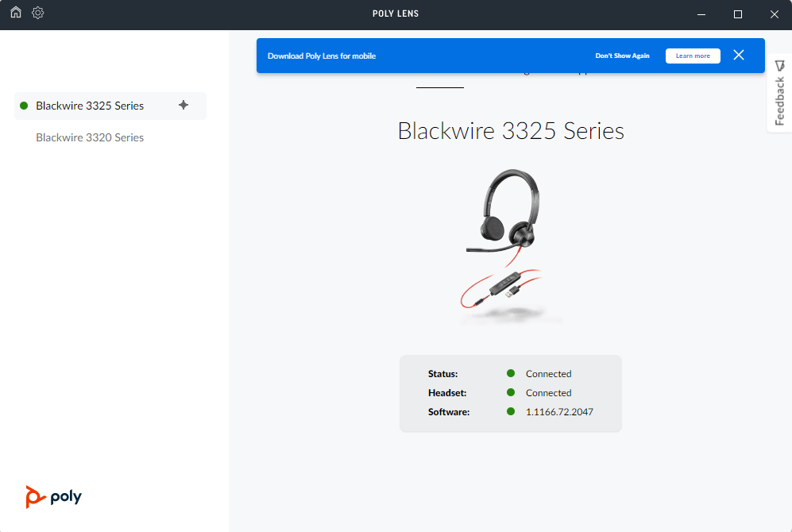This screenshot has height=532, width=792.
Task: Click the Blackwire 3325 Series page heading
Action: point(511,131)
